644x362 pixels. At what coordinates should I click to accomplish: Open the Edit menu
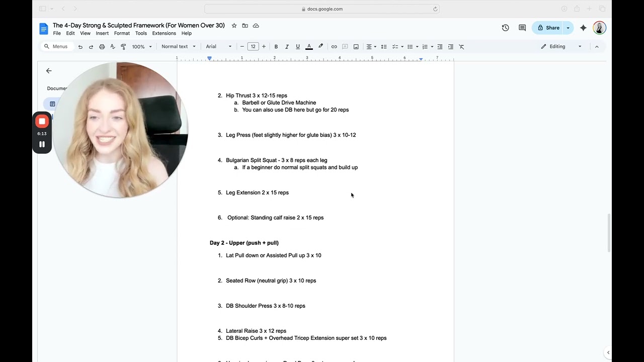[x=70, y=33]
